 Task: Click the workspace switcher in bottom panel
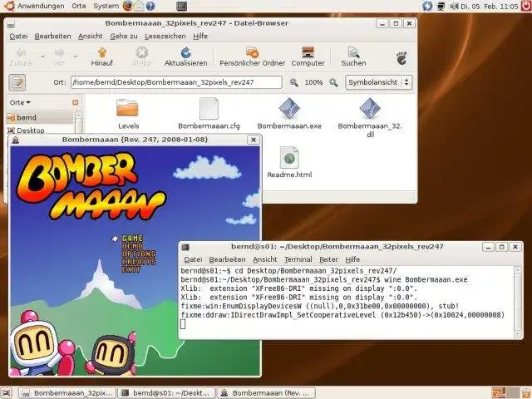click(x=506, y=392)
